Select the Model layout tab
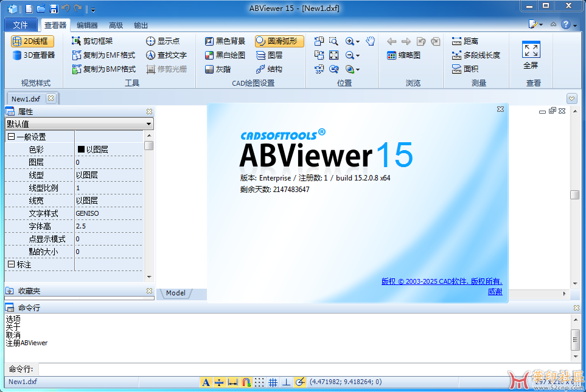Image resolution: width=586 pixels, height=392 pixels. [176, 293]
